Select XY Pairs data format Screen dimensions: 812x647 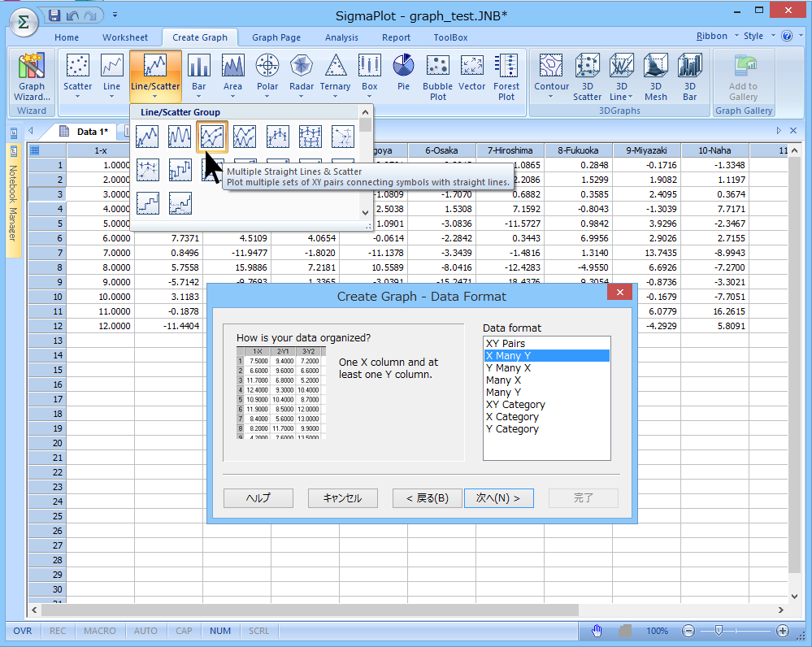point(506,344)
